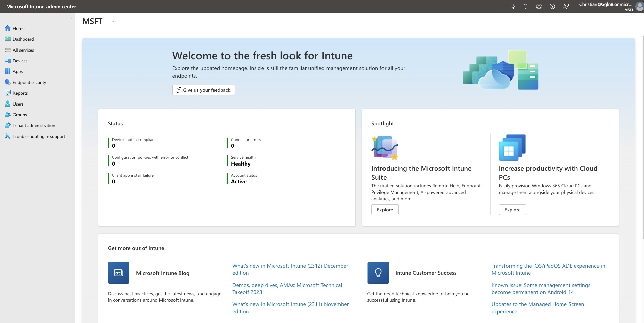This screenshot has height=323, width=644.
Task: Click the Devices monitor icon in sidebar
Action: tap(8, 61)
